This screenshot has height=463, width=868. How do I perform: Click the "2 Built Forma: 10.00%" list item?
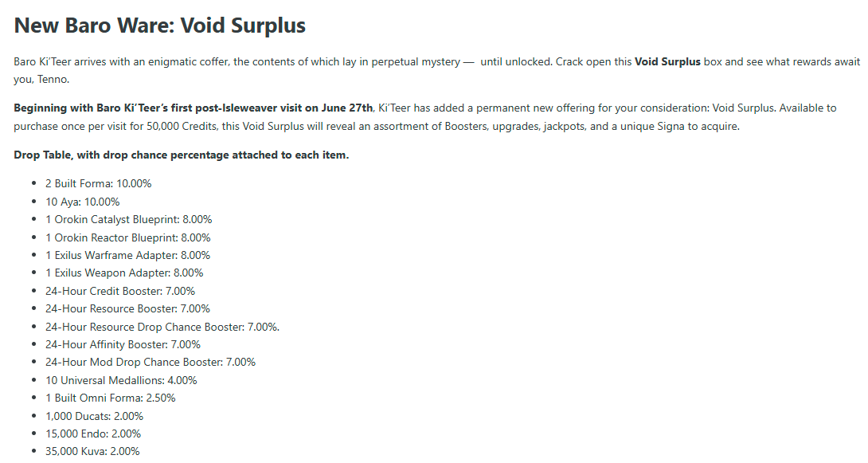[x=99, y=184]
